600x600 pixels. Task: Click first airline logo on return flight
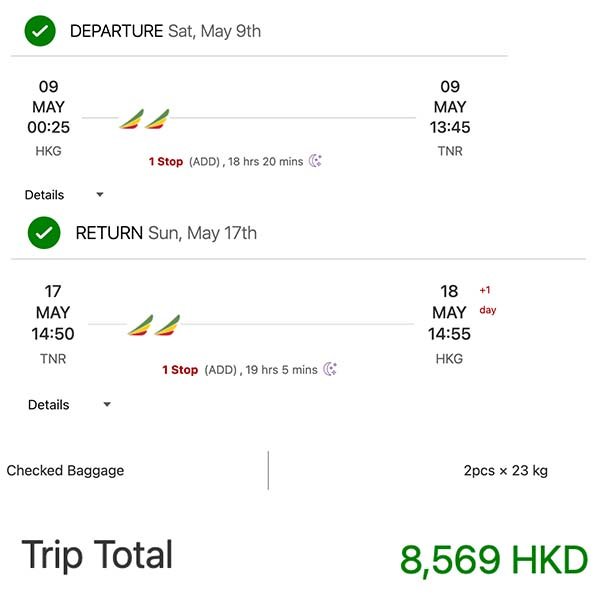click(x=140, y=326)
